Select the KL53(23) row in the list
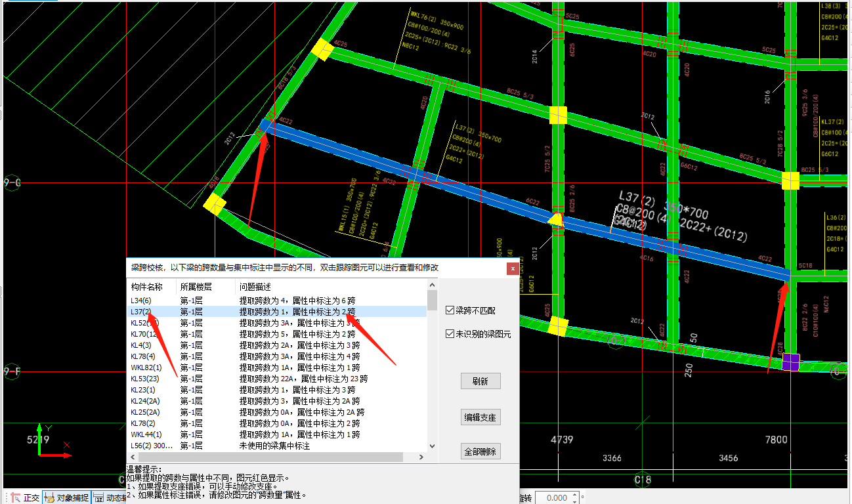The width and height of the screenshot is (852, 504). pyautogui.click(x=276, y=379)
